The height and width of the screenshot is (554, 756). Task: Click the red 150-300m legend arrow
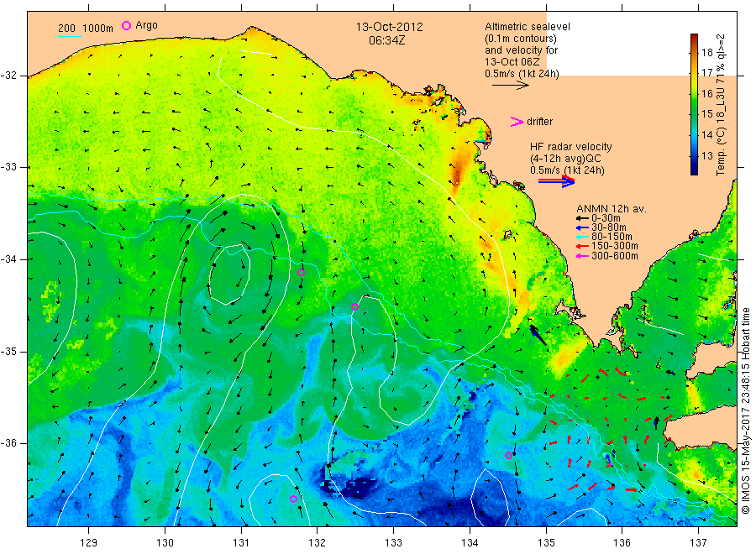582,246
